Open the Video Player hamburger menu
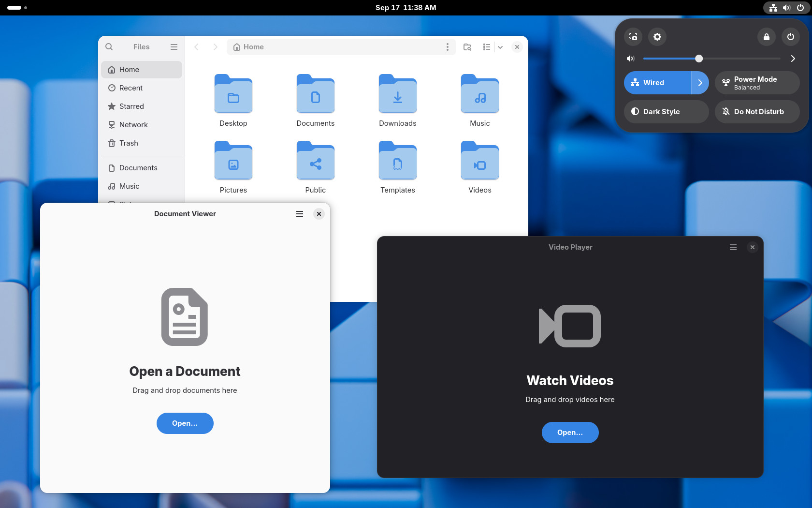812x508 pixels. tap(733, 247)
